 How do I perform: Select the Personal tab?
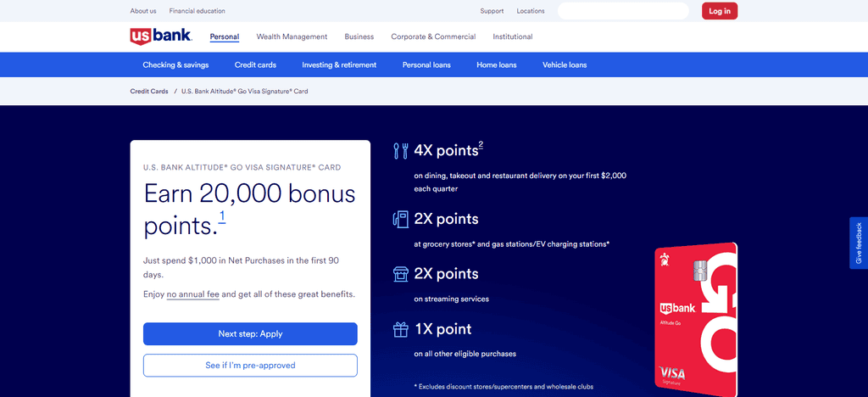(x=224, y=36)
